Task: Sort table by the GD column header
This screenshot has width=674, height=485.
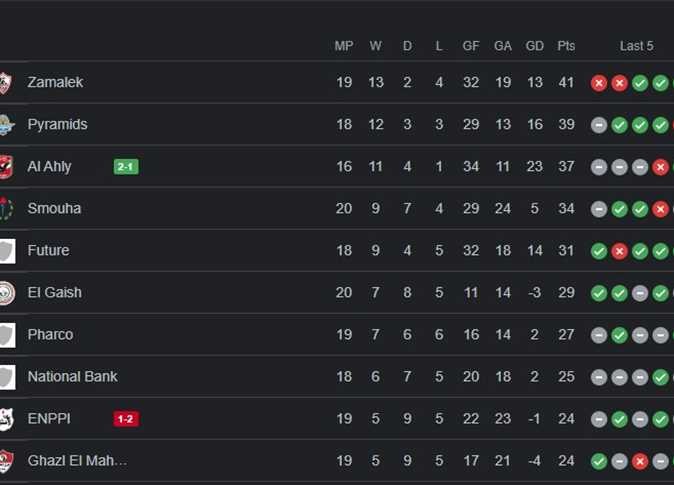Action: point(535,46)
